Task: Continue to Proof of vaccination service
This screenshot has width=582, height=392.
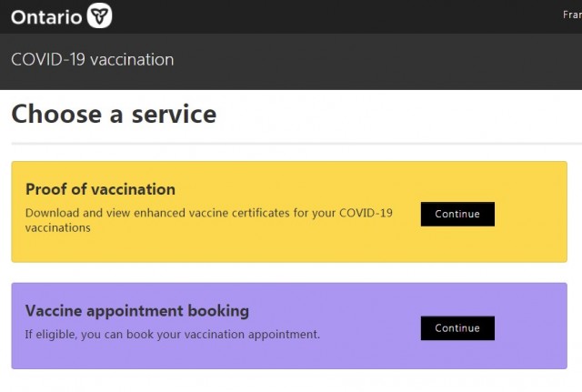Action: (x=457, y=214)
